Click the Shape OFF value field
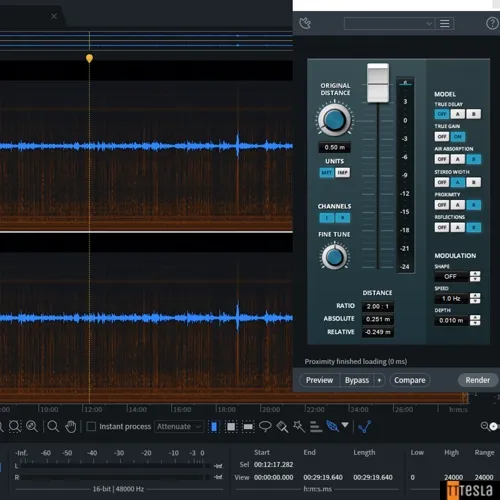The width and height of the screenshot is (500, 500). click(x=451, y=276)
